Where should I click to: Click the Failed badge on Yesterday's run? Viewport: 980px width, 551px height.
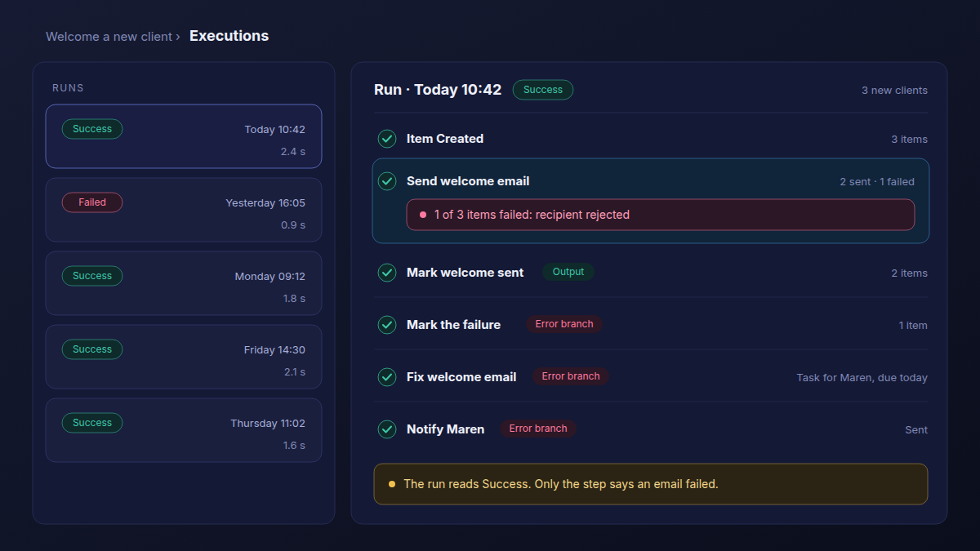coord(92,202)
